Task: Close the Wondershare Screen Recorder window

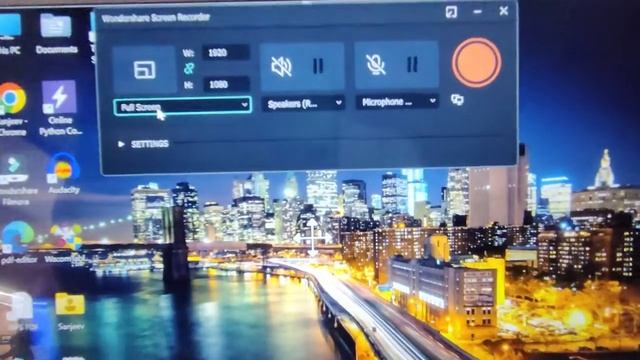Action: 504,11
